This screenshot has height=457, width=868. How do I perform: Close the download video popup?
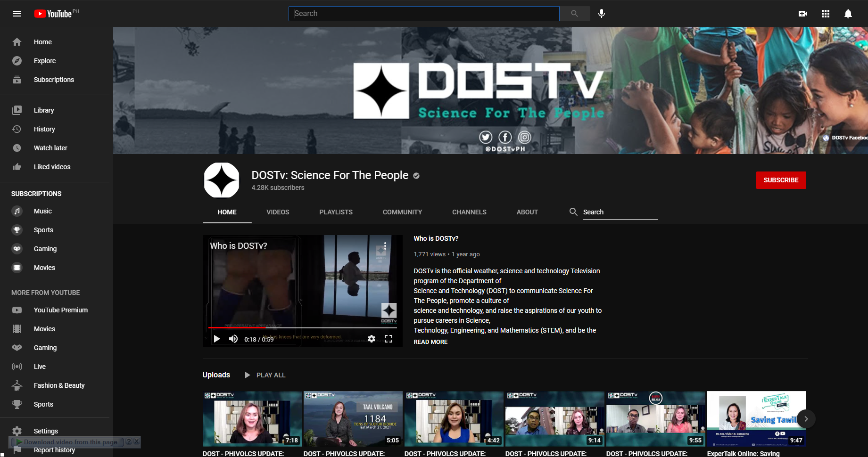coord(136,442)
